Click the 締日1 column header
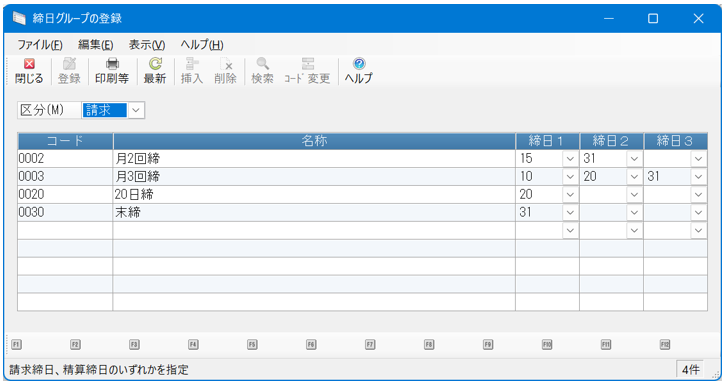The height and width of the screenshot is (385, 724). click(548, 141)
